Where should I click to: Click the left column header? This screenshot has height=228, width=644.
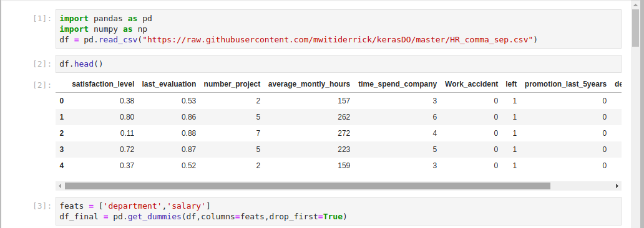[x=511, y=84]
